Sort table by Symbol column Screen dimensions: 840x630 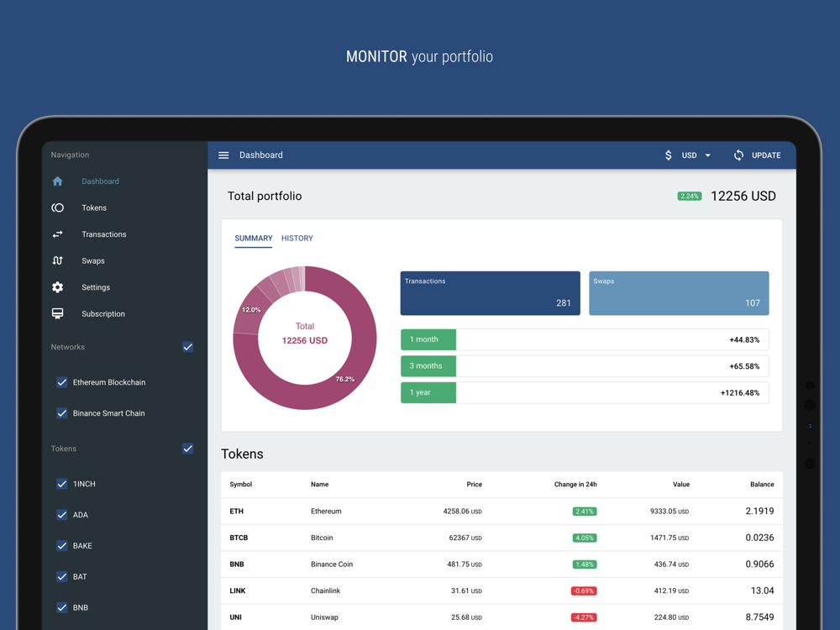pos(241,485)
